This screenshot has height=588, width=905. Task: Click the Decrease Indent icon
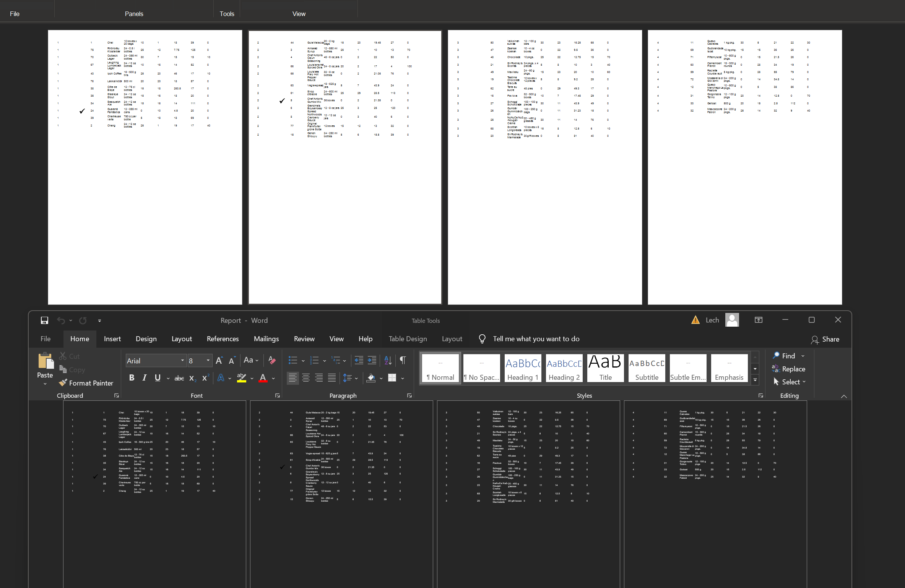tap(359, 360)
